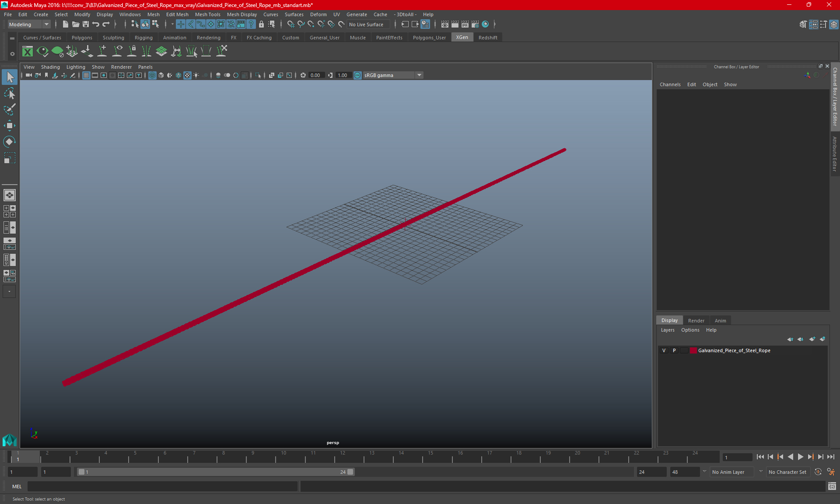Screen dimensions: 840x504
Task: Open the Mesh Tools menu
Action: click(x=207, y=14)
